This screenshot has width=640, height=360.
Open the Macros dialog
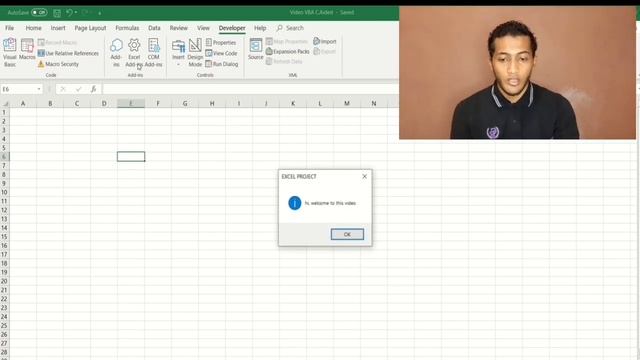27,49
